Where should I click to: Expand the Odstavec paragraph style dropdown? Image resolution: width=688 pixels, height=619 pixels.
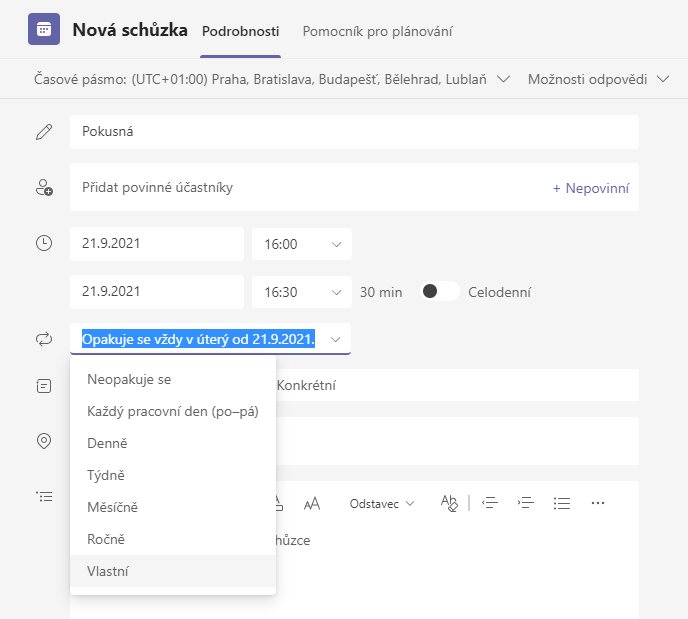tap(382, 503)
